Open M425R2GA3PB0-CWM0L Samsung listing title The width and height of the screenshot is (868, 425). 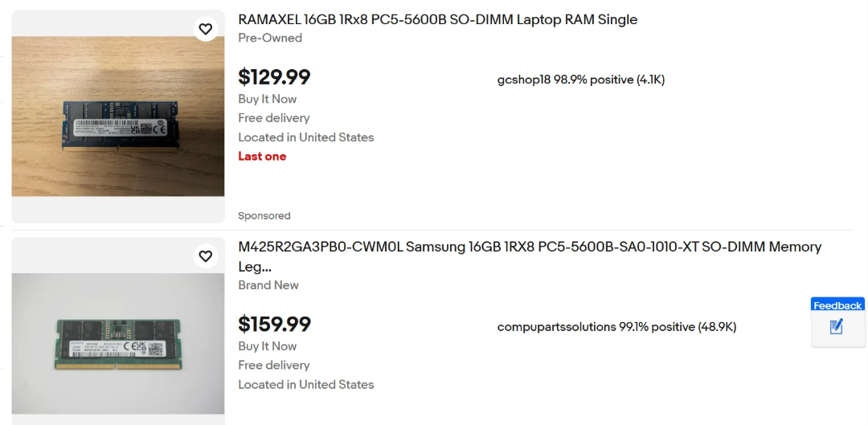coord(530,247)
